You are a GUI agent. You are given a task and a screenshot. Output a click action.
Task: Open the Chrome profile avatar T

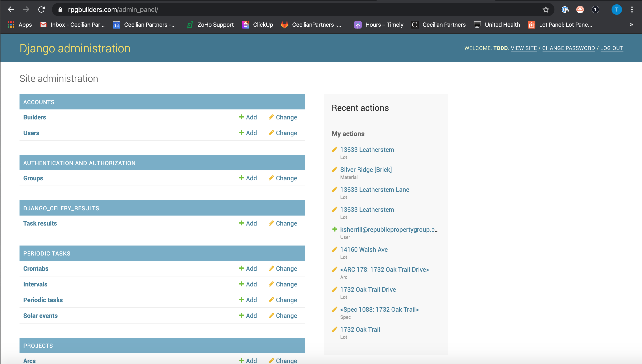616,10
